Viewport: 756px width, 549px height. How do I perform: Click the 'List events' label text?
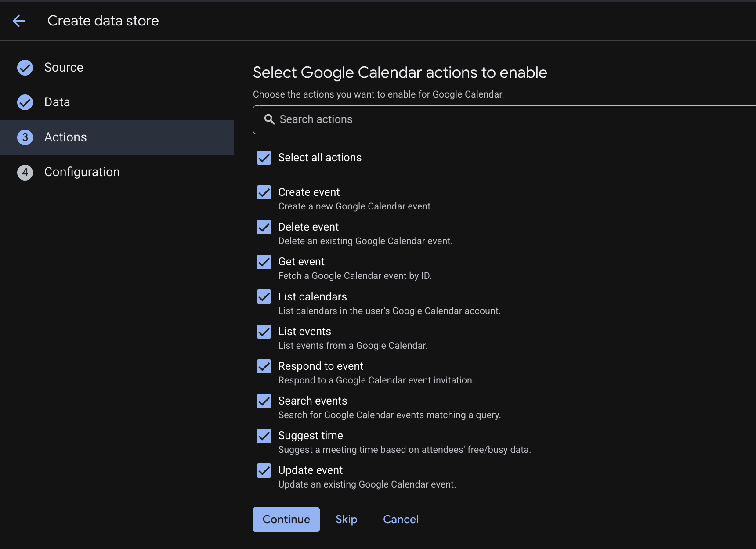coord(305,332)
